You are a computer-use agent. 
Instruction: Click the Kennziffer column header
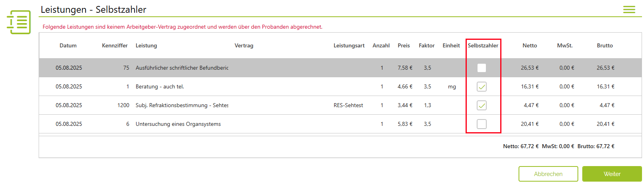pyautogui.click(x=115, y=46)
